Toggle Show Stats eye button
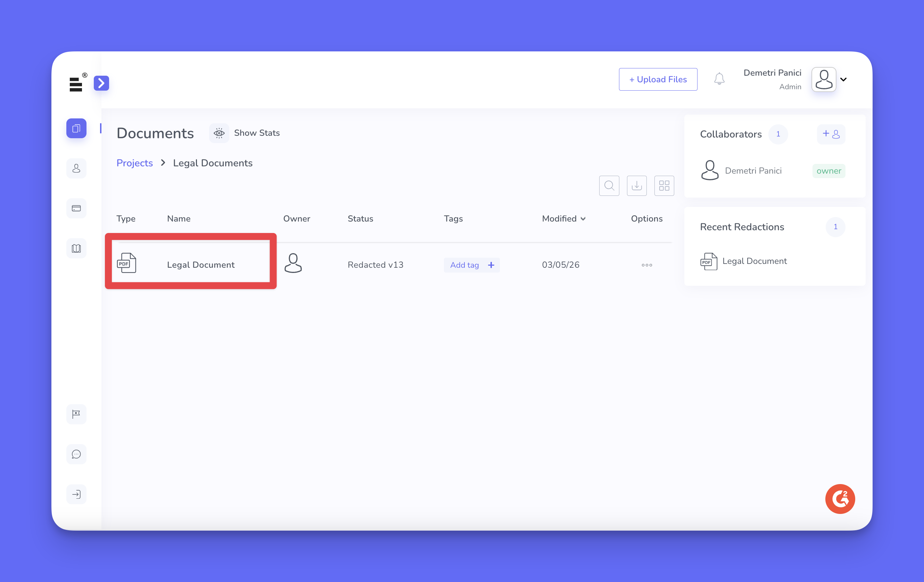This screenshot has height=582, width=924. coord(219,133)
